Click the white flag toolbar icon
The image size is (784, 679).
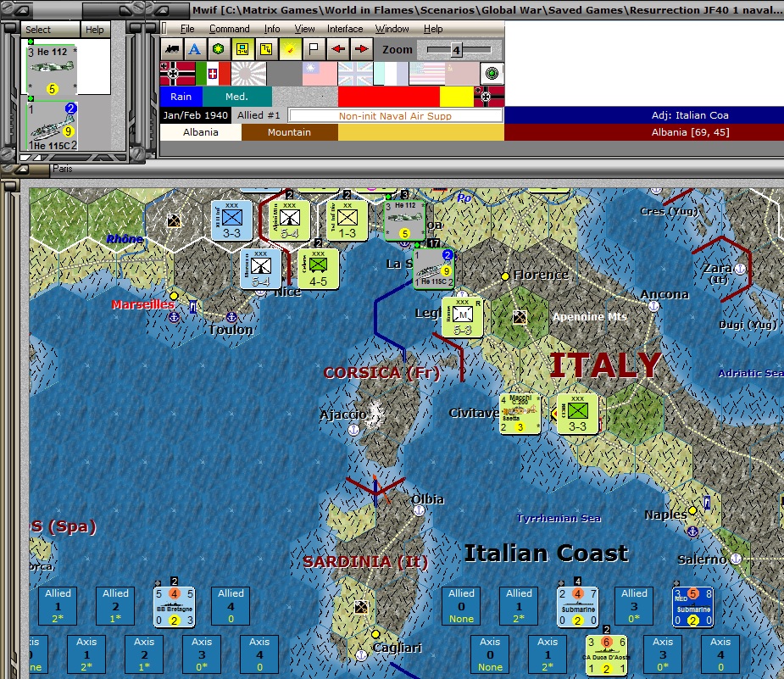click(x=314, y=49)
